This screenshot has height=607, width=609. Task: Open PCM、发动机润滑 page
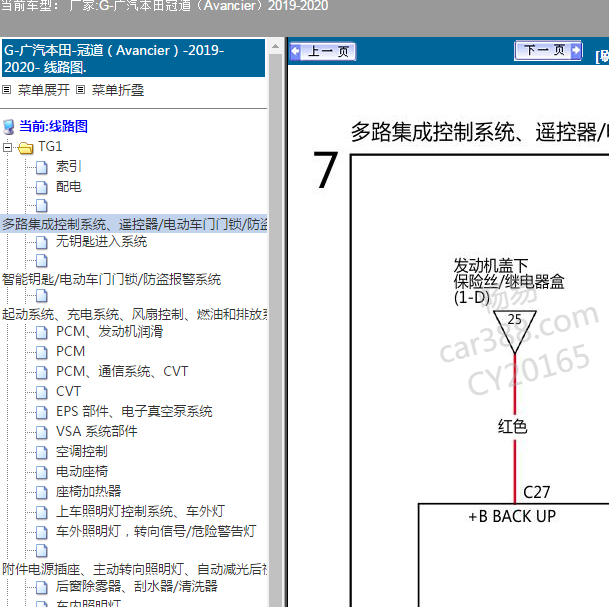pyautogui.click(x=110, y=331)
